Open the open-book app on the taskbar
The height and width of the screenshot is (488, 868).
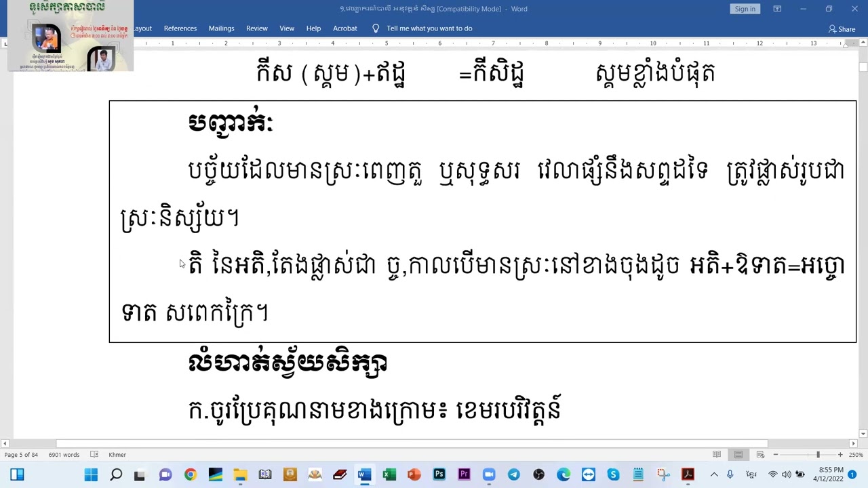(x=265, y=474)
